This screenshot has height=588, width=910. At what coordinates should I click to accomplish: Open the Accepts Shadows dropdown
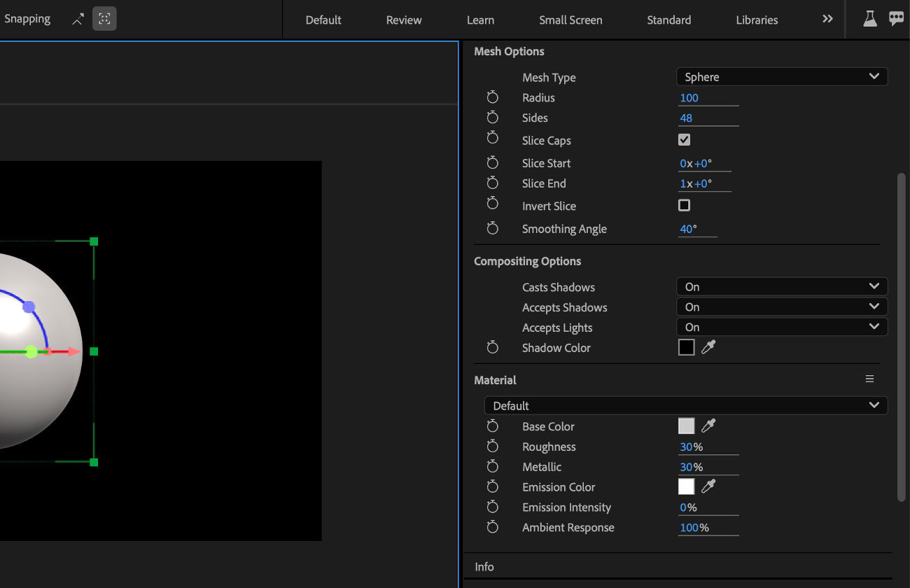(782, 307)
